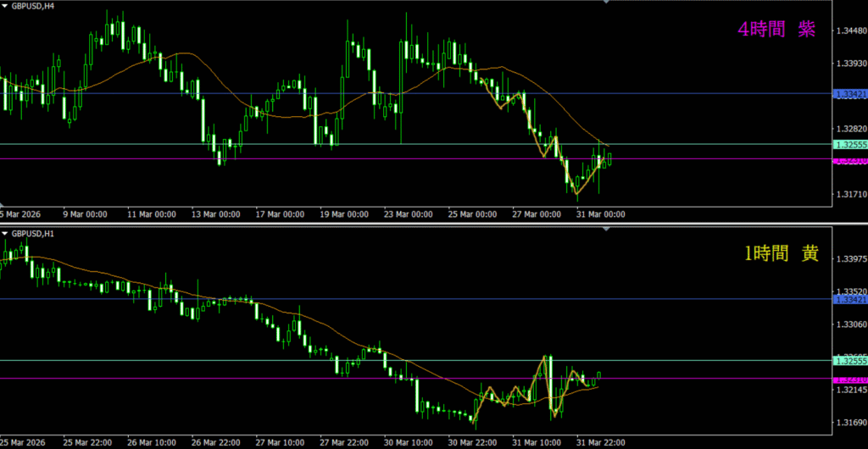The height and width of the screenshot is (449, 868).
Task: Click the H4 chart dropdown triangle beside GBPUSD
Action: tap(5, 6)
